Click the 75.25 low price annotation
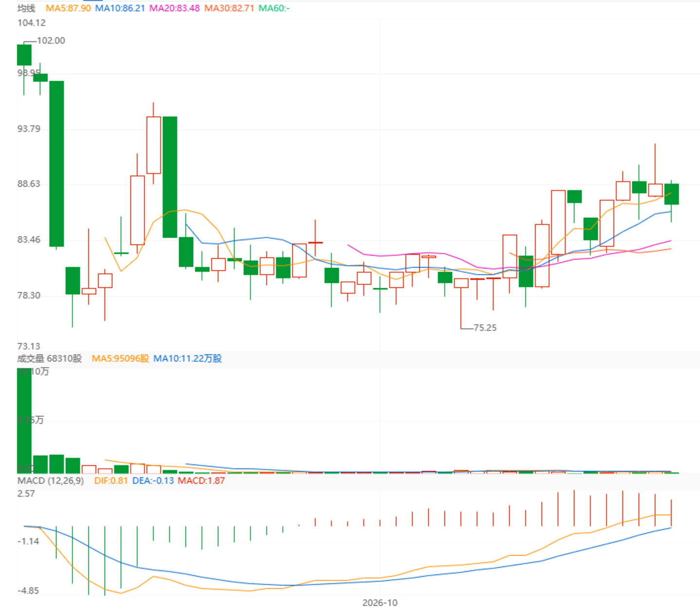This screenshot has width=700, height=614. tap(485, 328)
